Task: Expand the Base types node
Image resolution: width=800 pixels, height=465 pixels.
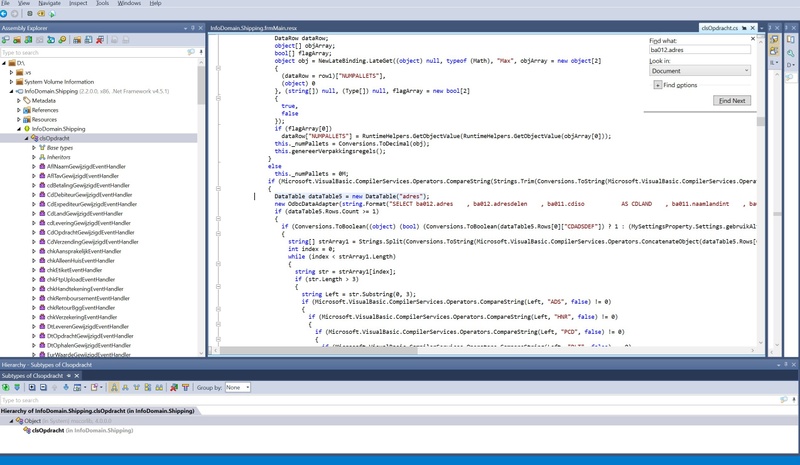Action: (34, 148)
